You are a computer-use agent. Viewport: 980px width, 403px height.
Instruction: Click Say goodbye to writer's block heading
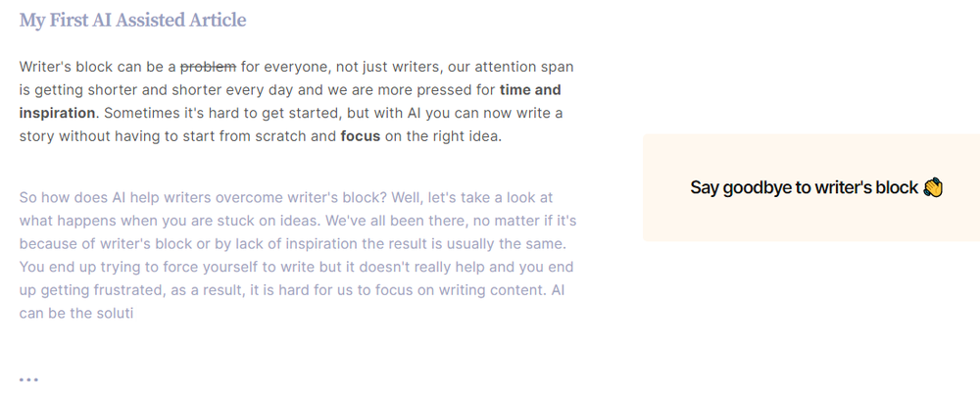pos(805,187)
